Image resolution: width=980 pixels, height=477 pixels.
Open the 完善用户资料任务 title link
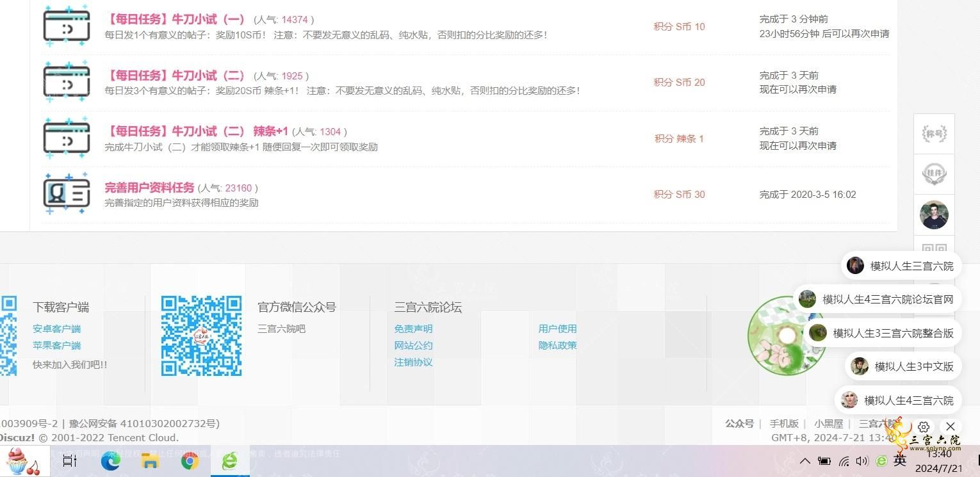(x=149, y=188)
